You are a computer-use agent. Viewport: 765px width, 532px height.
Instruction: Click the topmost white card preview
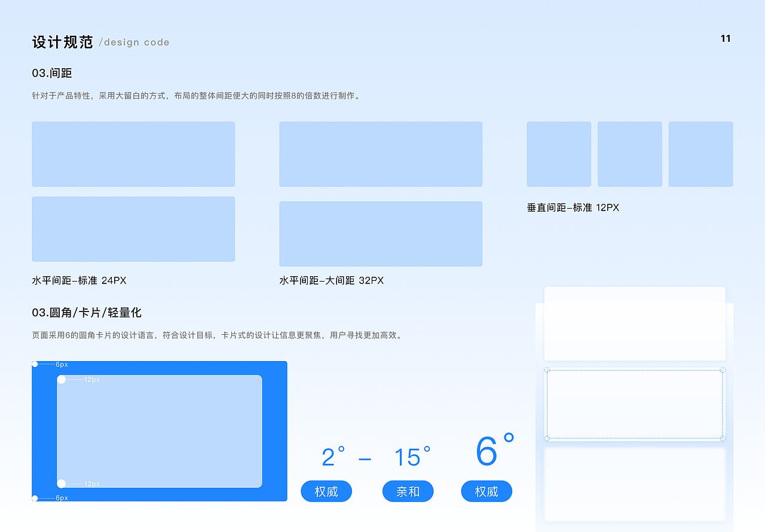(634, 323)
